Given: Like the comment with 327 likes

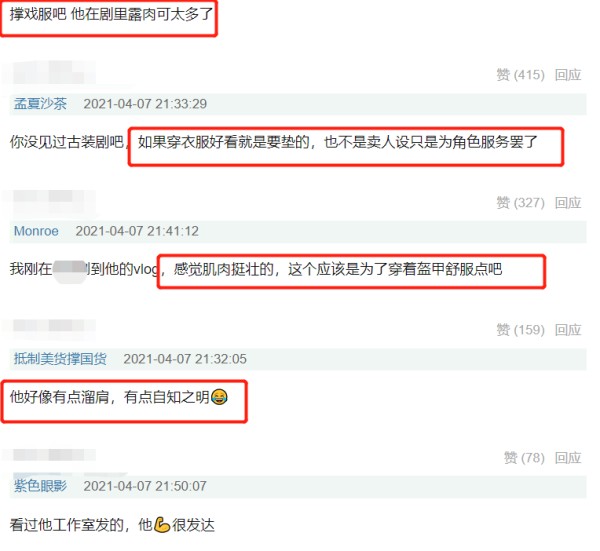Looking at the screenshot, I should coord(520,202).
